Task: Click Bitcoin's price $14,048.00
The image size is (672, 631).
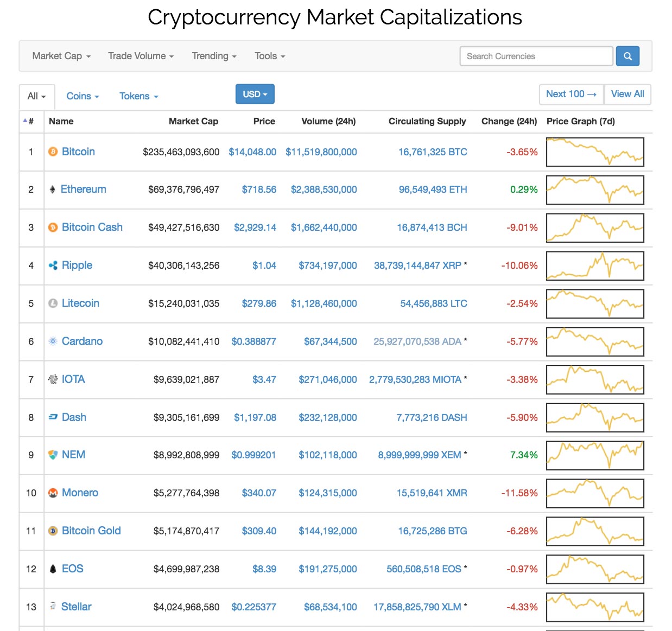Action: point(252,152)
